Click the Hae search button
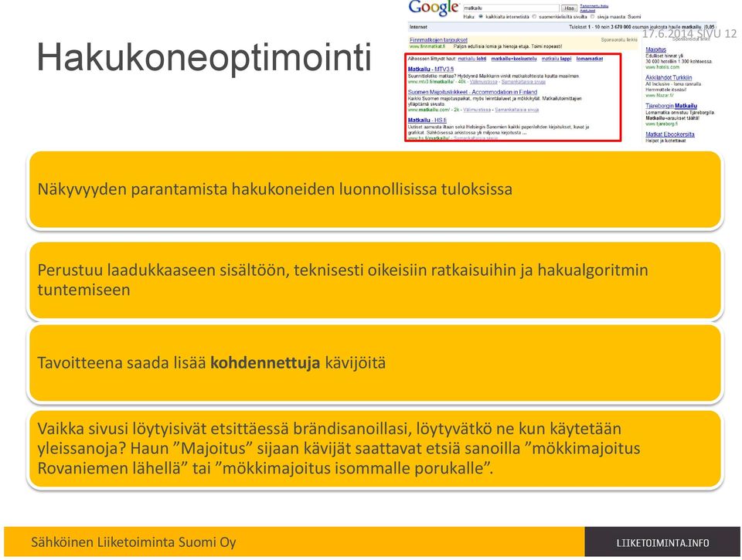Image resolution: width=742 pixels, height=560 pixels. pyautogui.click(x=569, y=8)
